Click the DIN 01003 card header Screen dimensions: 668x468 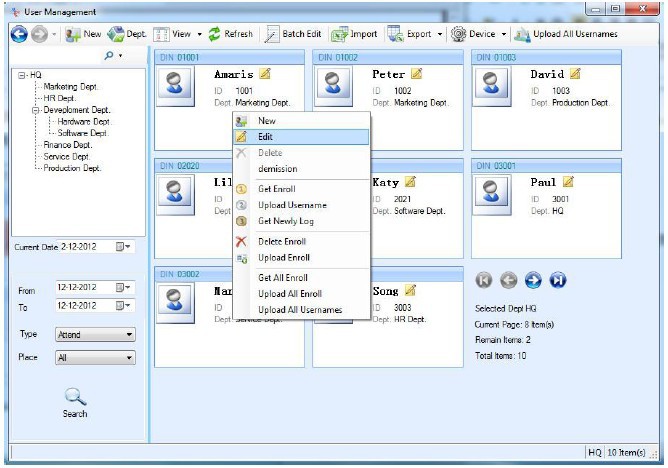click(x=546, y=57)
